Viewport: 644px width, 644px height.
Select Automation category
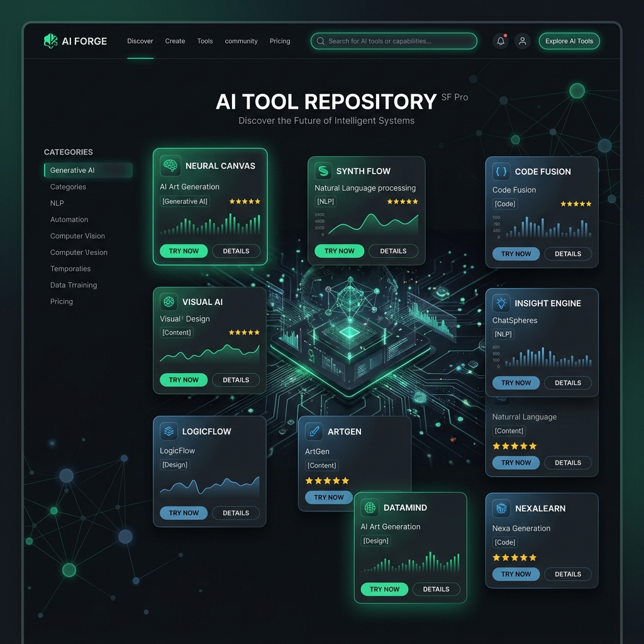pos(69,219)
